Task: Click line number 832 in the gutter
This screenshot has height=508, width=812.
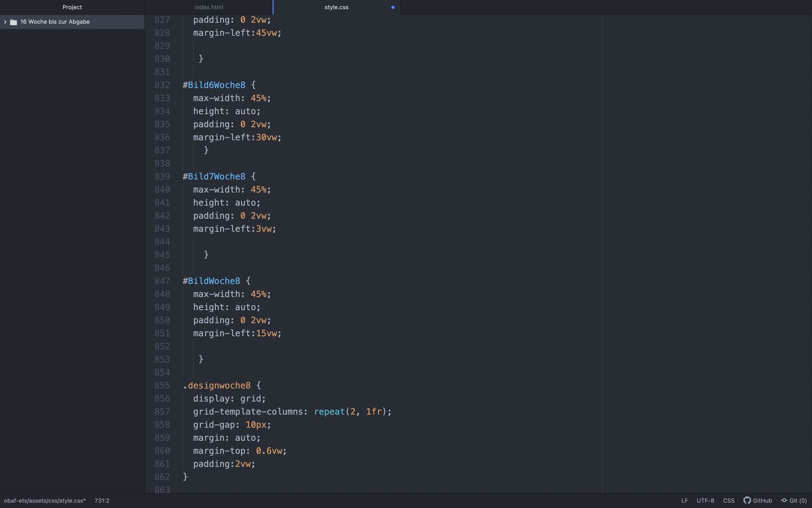Action: pos(162,85)
